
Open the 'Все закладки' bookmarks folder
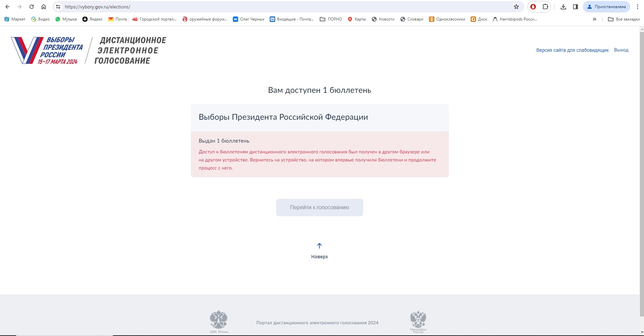624,19
